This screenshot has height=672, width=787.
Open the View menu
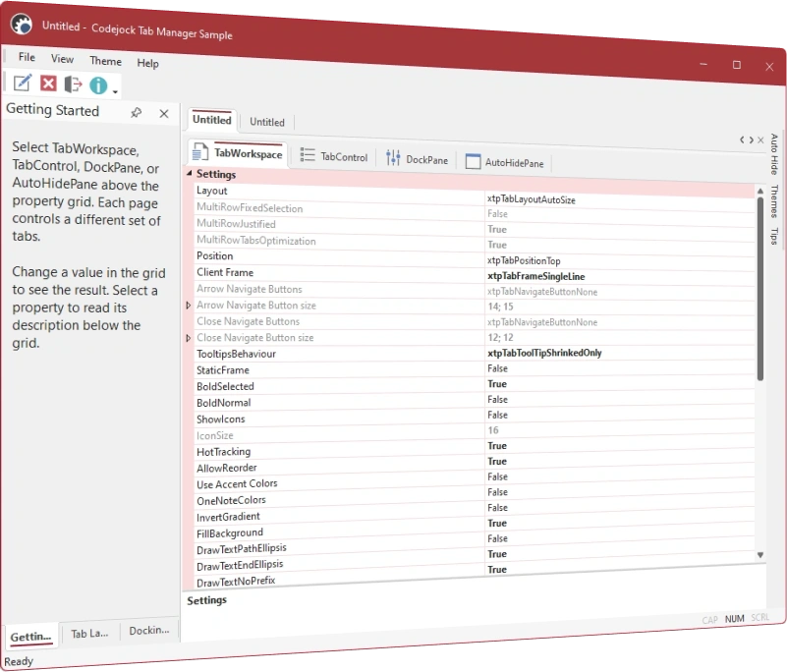(x=62, y=59)
